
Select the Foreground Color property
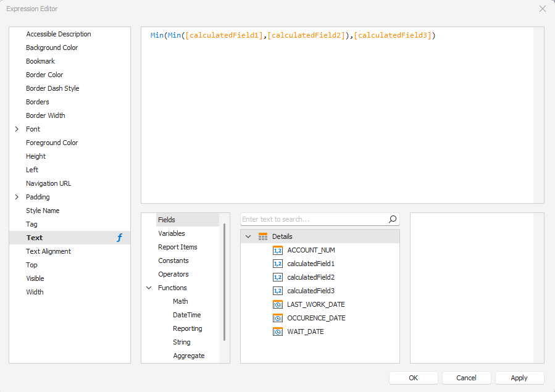52,143
